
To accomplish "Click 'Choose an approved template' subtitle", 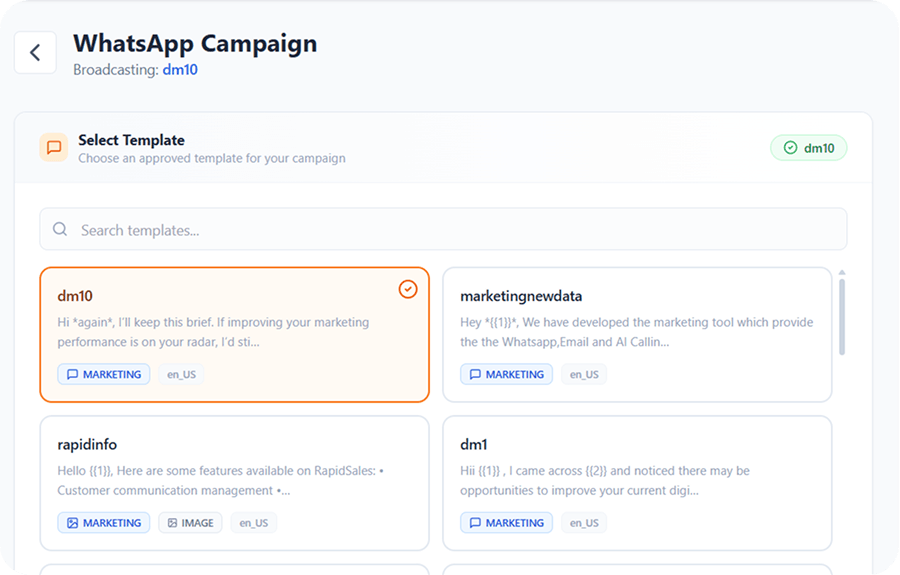I will (x=212, y=158).
